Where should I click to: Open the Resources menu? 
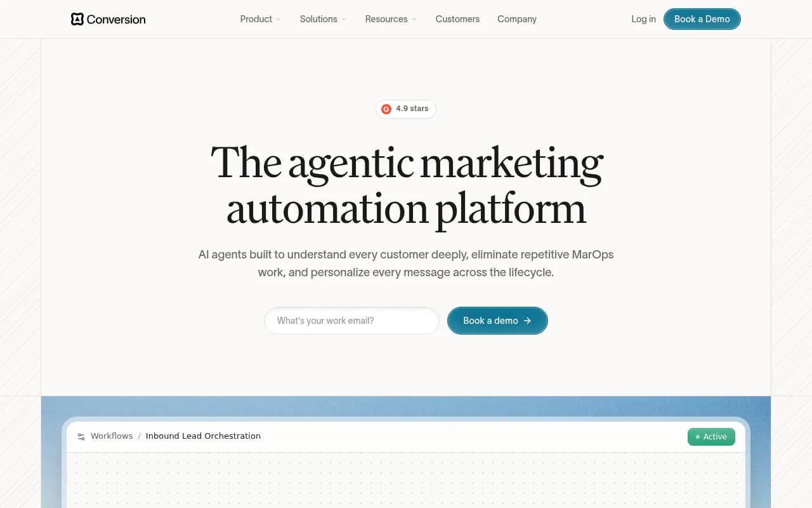click(391, 19)
